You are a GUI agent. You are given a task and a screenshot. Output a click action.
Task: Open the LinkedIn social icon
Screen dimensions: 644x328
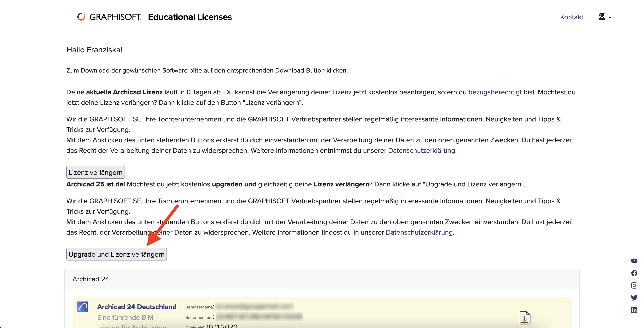coord(634,310)
